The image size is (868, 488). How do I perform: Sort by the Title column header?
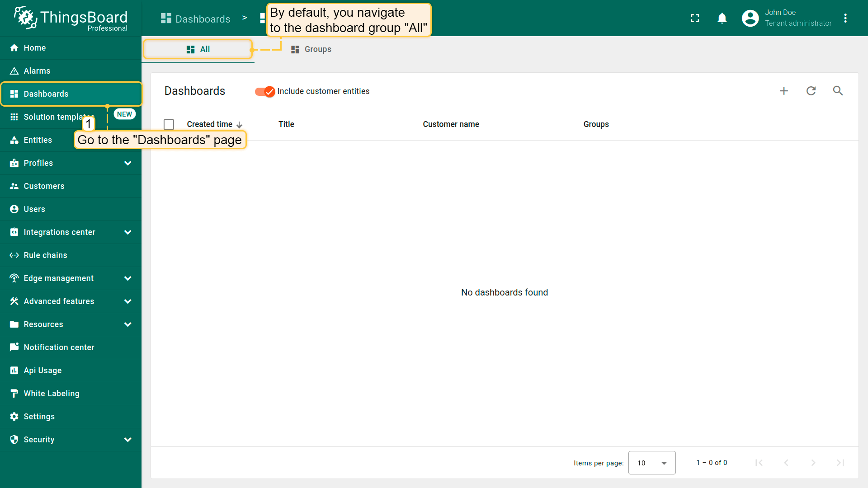point(286,124)
